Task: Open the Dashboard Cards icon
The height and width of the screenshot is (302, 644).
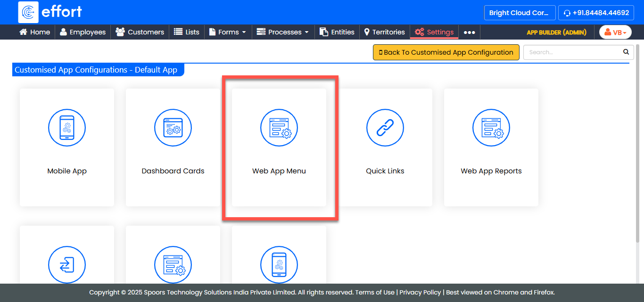Action: (x=173, y=128)
